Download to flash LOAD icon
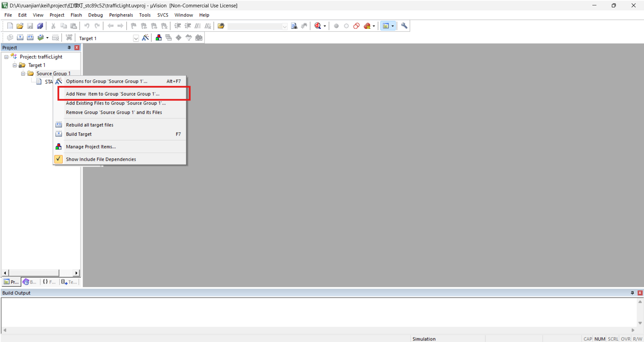644x342 pixels. (69, 38)
